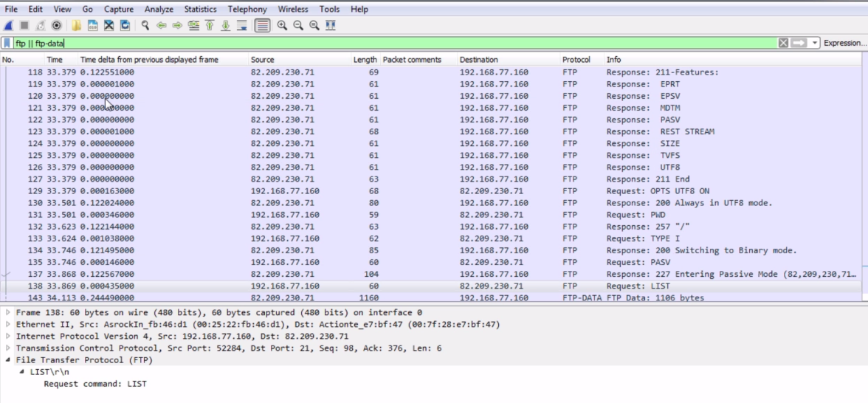Viewport: 868px width, 403px height.
Task: Click the Expression... button
Action: (x=844, y=44)
